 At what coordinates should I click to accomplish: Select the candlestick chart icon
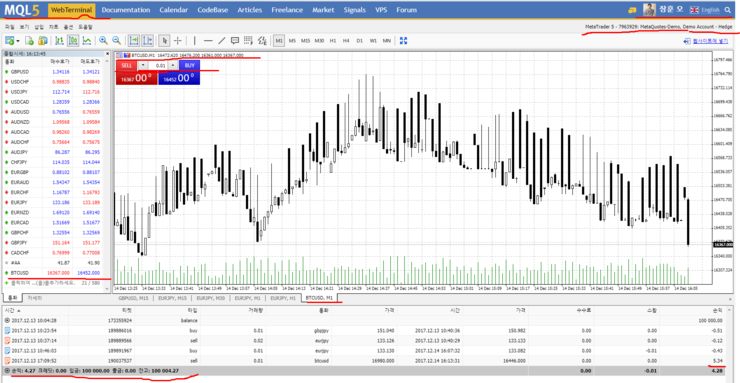73,41
